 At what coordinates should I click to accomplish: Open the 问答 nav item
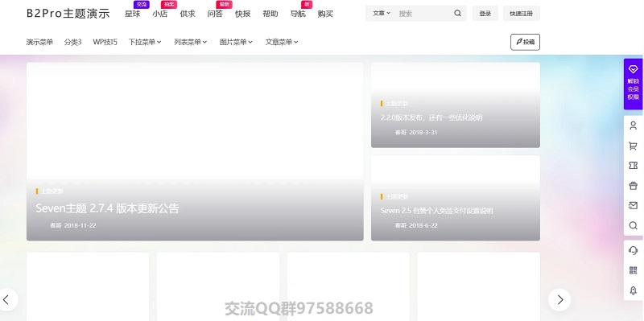pos(215,14)
